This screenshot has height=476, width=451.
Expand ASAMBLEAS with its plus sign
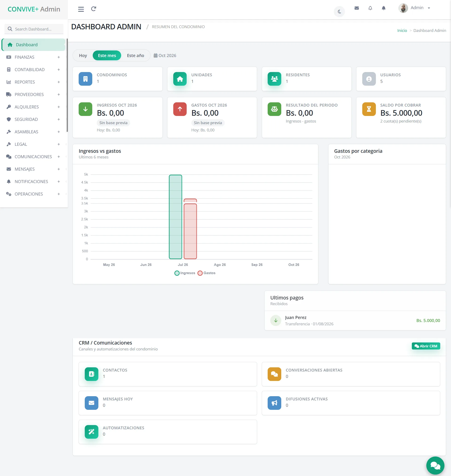59,132
